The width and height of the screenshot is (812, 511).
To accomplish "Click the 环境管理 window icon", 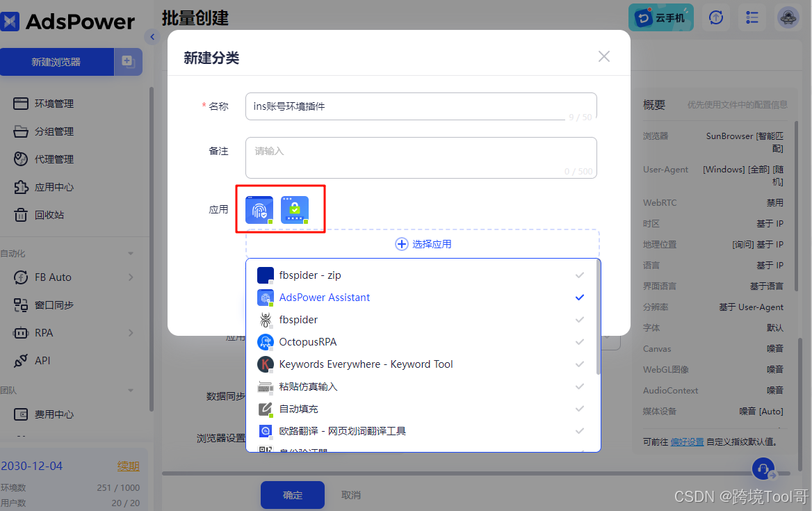I will [x=21, y=104].
